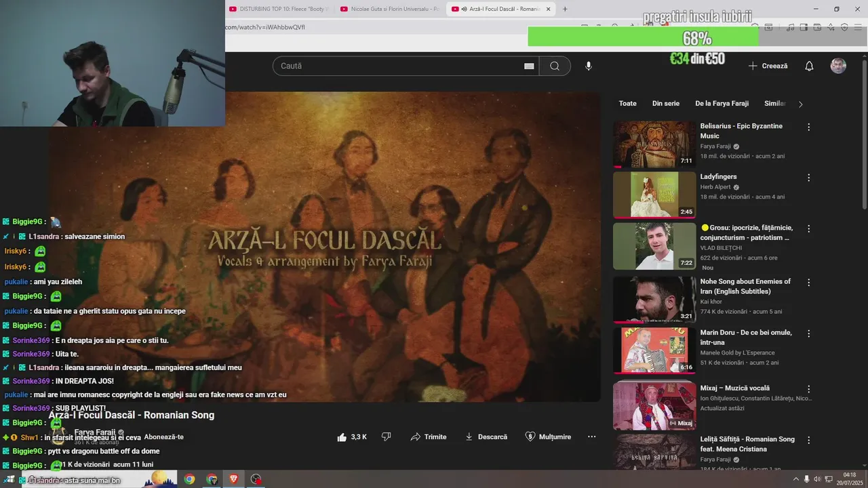The width and height of the screenshot is (868, 488).
Task: Open Brave browser from the taskbar
Action: point(234,479)
